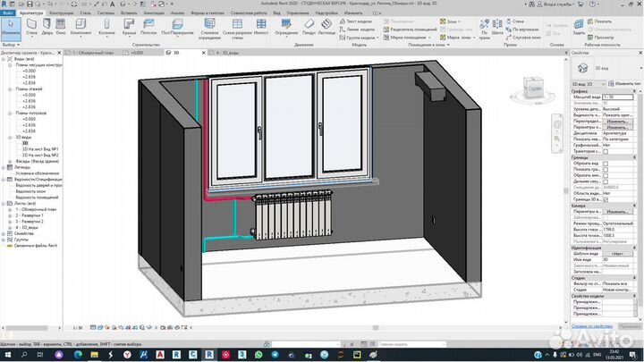644x362 pixels.
Task: Expand the Легенды tree node
Action: pyautogui.click(x=4, y=166)
